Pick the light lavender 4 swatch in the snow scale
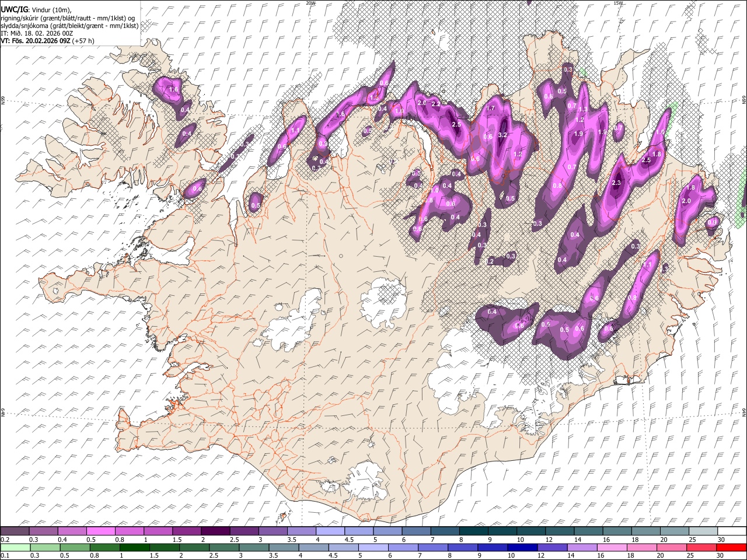 coord(329,531)
